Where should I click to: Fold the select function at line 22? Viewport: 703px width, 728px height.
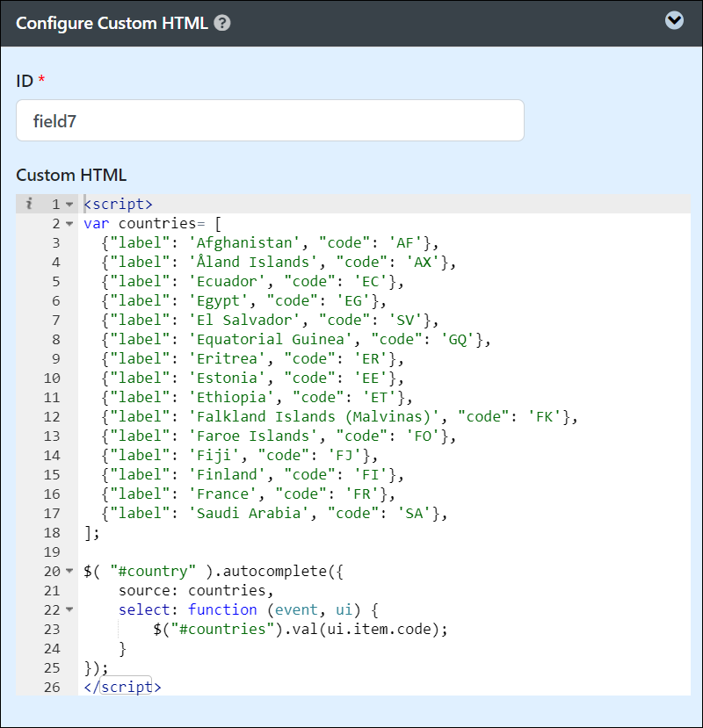coord(69,609)
